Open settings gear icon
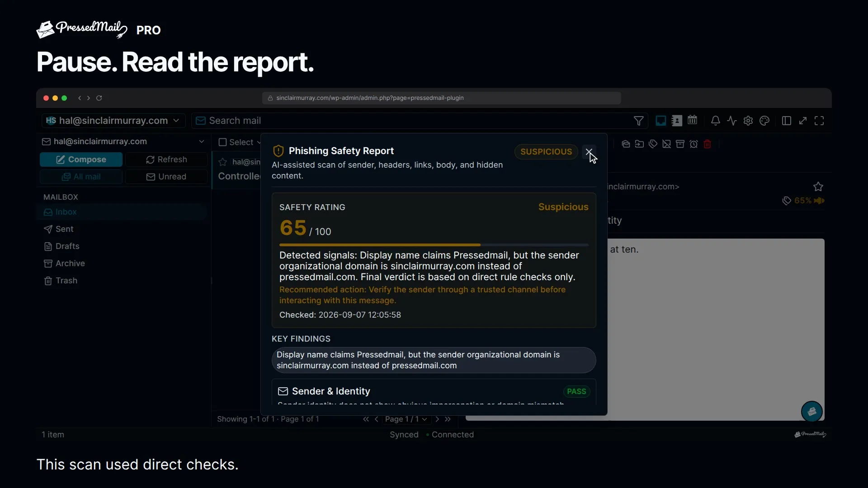 [x=748, y=121]
